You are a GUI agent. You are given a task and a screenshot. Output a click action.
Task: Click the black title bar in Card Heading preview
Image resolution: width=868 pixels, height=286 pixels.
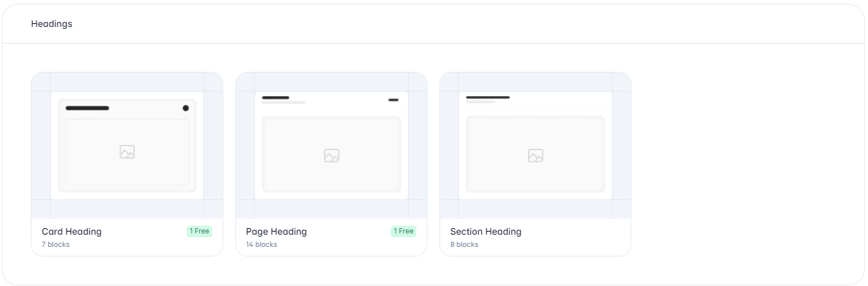coord(87,108)
